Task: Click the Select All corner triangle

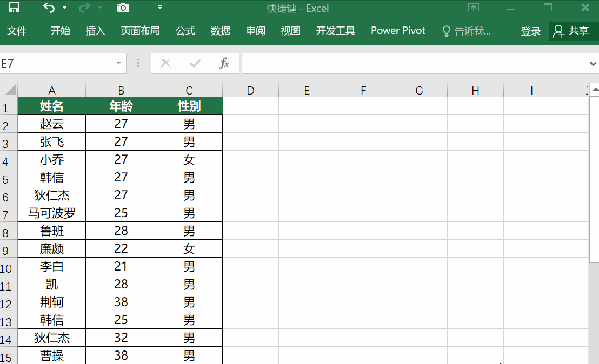Action: [9, 90]
